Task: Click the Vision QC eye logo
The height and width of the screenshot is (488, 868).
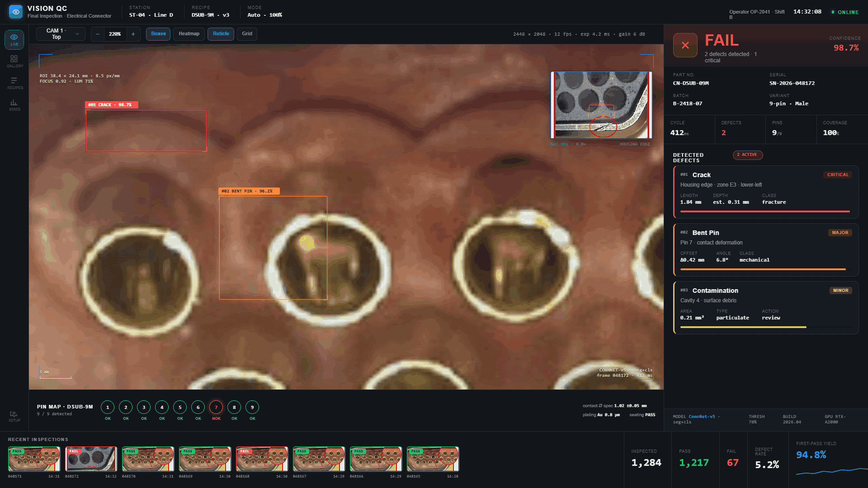Action: (x=16, y=12)
